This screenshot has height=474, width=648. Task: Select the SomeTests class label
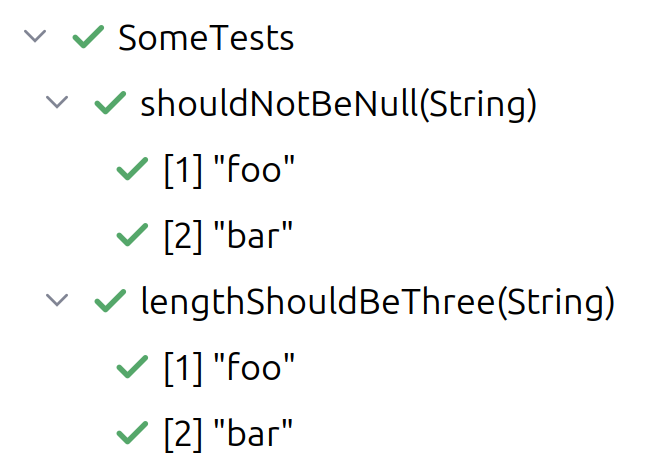click(x=206, y=38)
